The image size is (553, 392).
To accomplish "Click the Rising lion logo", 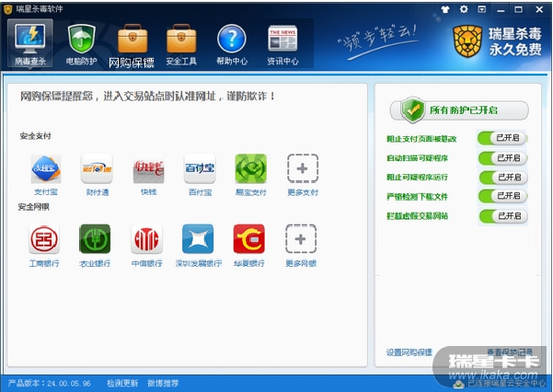I will coord(467,41).
